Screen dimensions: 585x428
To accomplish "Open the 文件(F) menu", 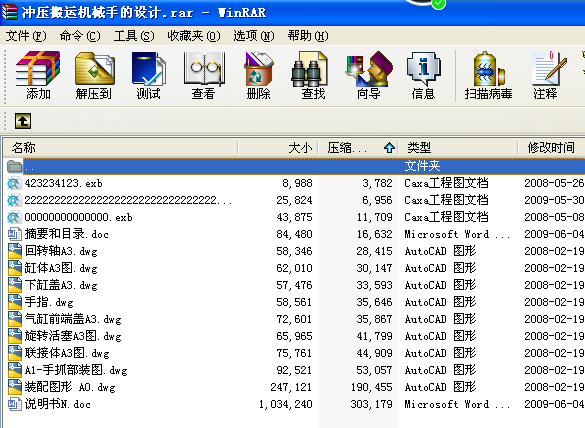I will [x=26, y=36].
